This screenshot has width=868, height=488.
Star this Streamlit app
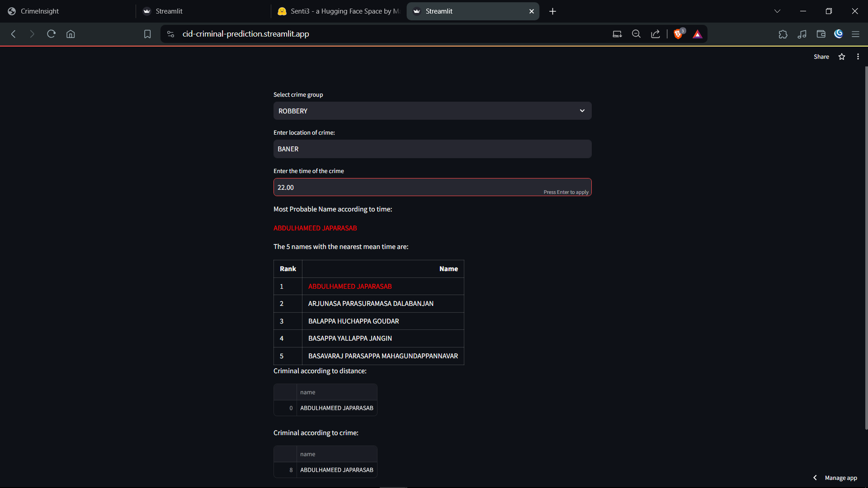(842, 56)
